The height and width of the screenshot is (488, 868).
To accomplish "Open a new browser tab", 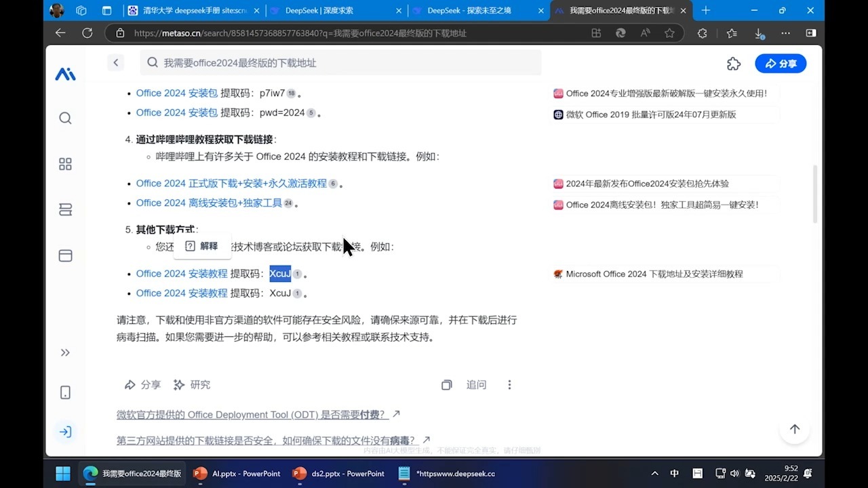I will point(706,10).
